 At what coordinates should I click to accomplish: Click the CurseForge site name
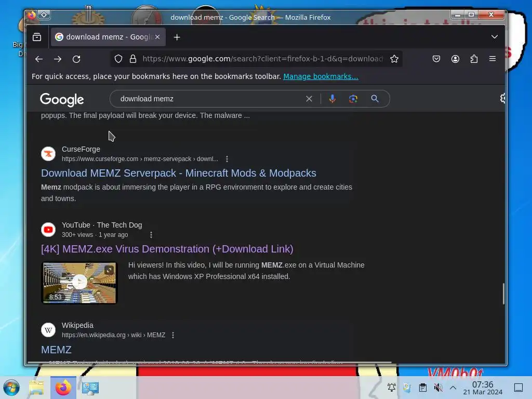(x=81, y=149)
